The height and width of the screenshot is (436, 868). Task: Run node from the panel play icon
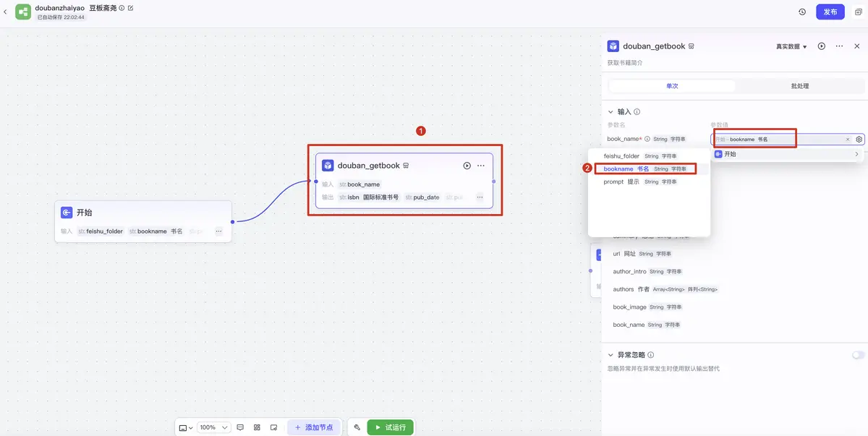coord(822,46)
